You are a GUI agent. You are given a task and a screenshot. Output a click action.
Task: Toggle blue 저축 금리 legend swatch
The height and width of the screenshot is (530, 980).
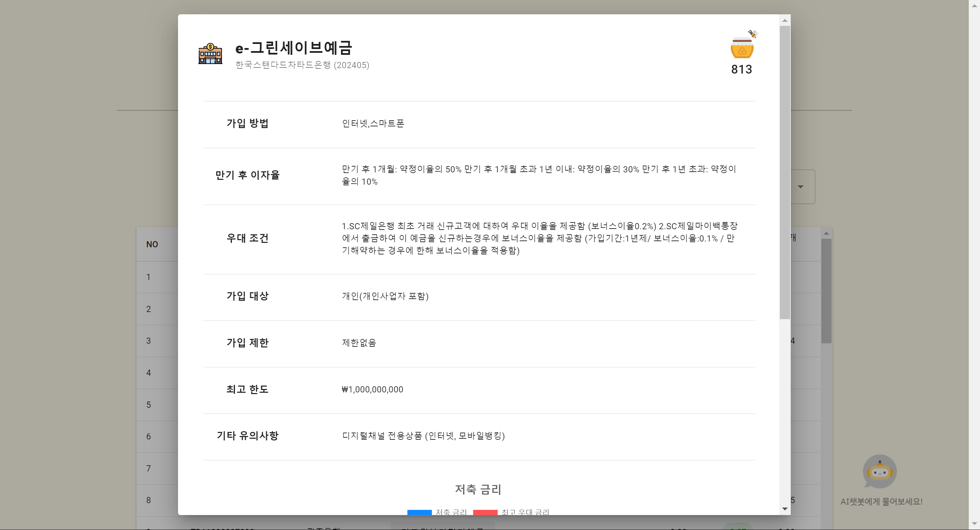(419, 512)
